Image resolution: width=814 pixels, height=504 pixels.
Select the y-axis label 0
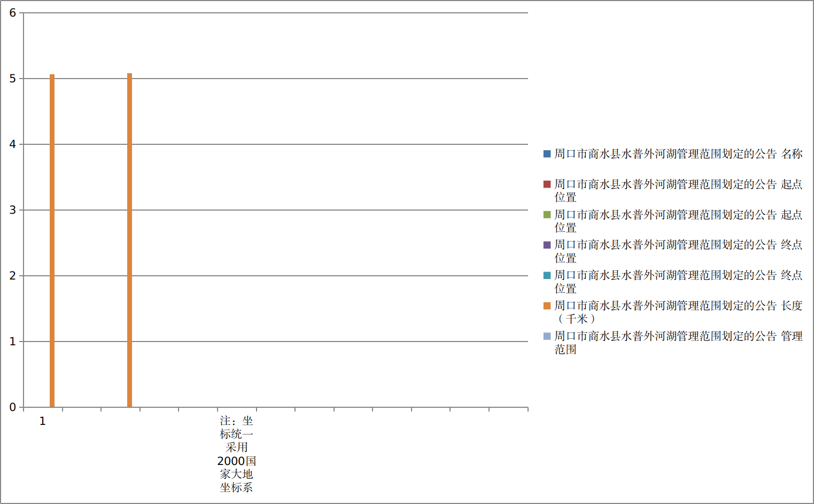(12, 407)
